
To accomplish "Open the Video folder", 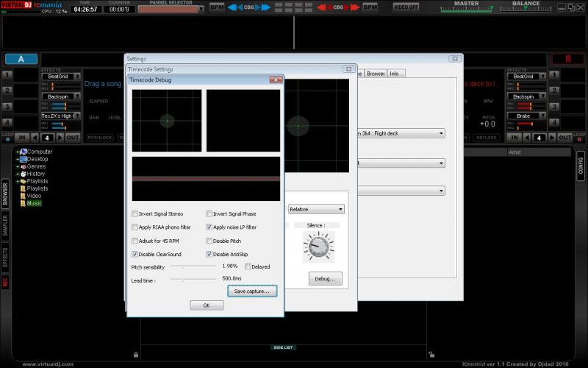I will pyautogui.click(x=23, y=196).
